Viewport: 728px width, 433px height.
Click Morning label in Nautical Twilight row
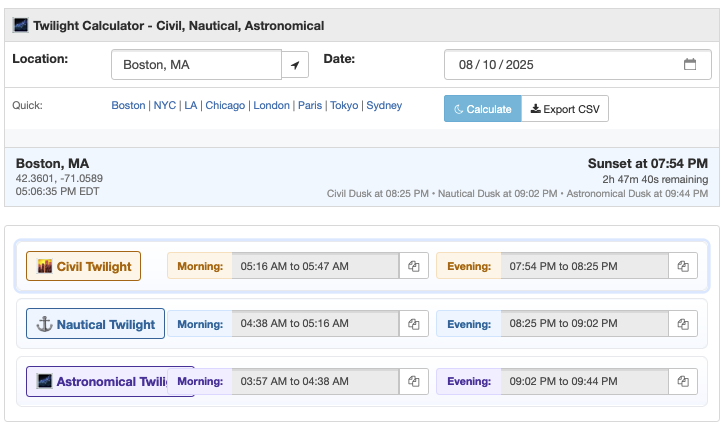200,324
